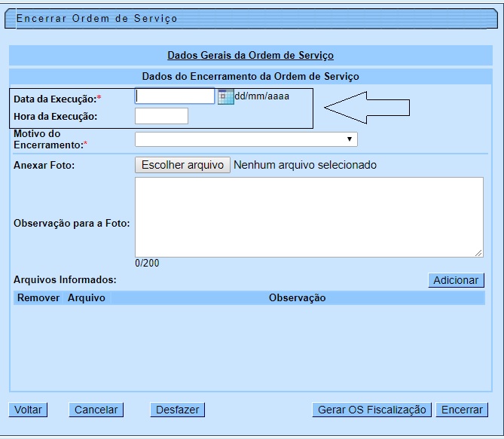Focus the Hora da Execução field

coord(161,116)
